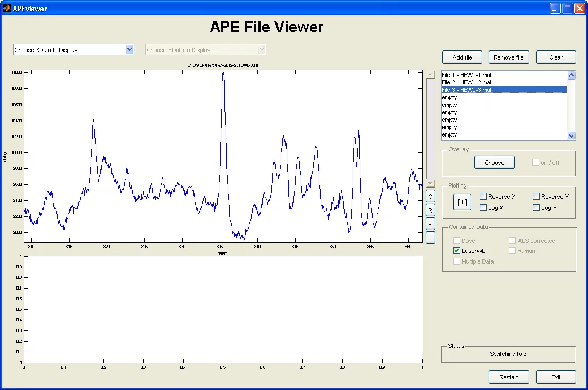The image size is (588, 390).
Task: Open the Choose YData to Display dropdown
Action: pyautogui.click(x=205, y=49)
